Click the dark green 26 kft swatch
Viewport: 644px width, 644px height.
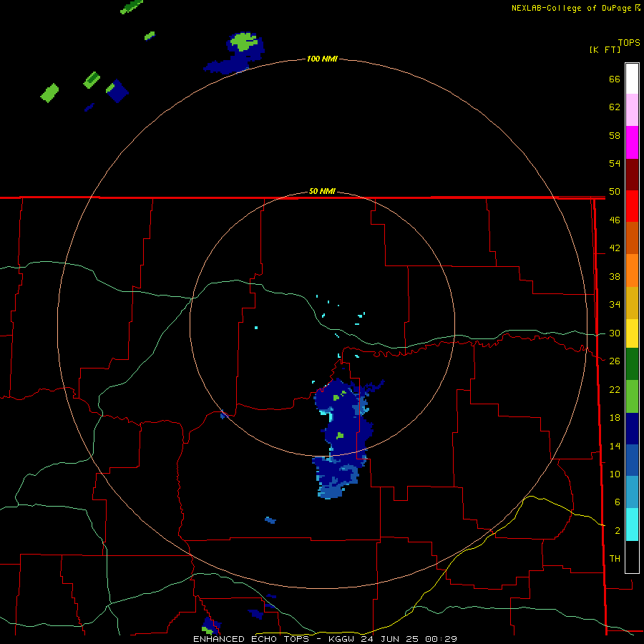(632, 364)
